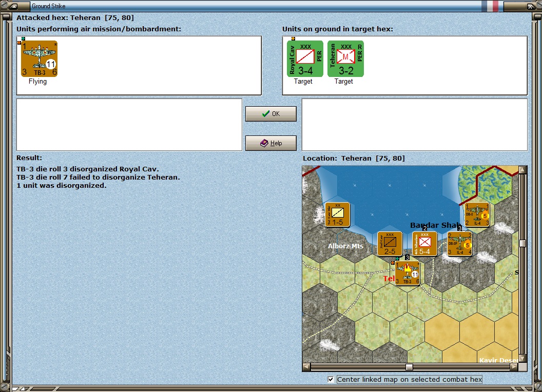Click the French flag icon in title bar
542x392 pixels.
point(491,6)
